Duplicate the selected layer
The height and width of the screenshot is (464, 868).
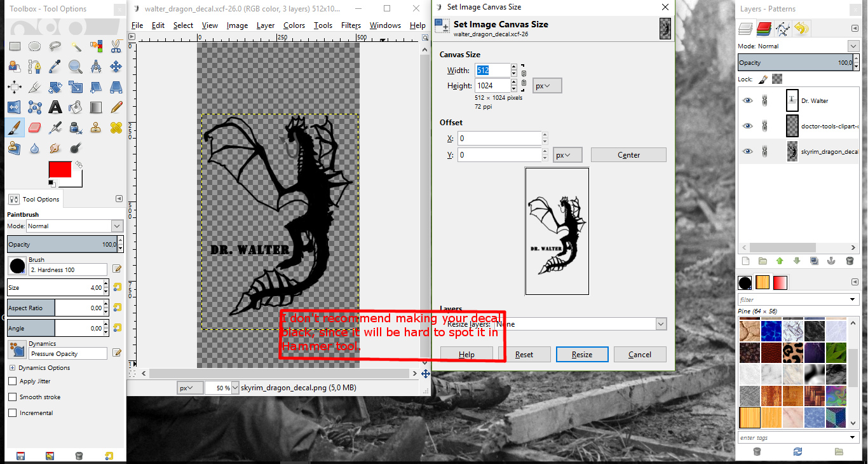pos(814,261)
